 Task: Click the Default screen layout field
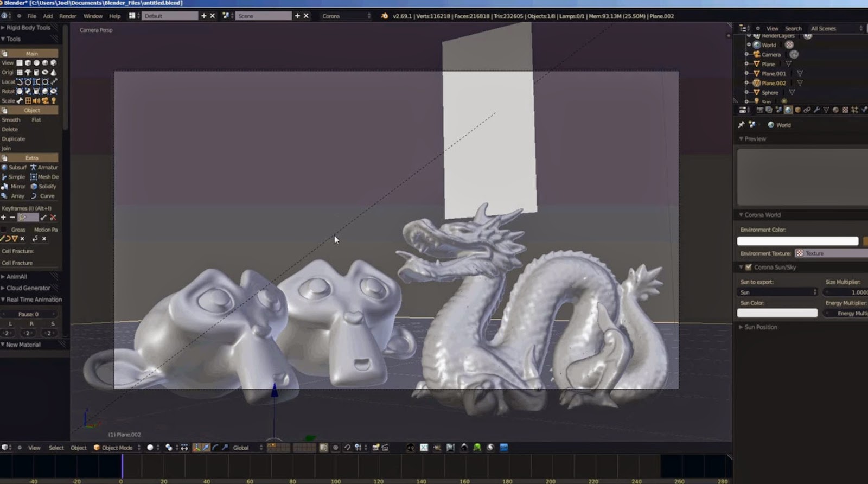(170, 16)
